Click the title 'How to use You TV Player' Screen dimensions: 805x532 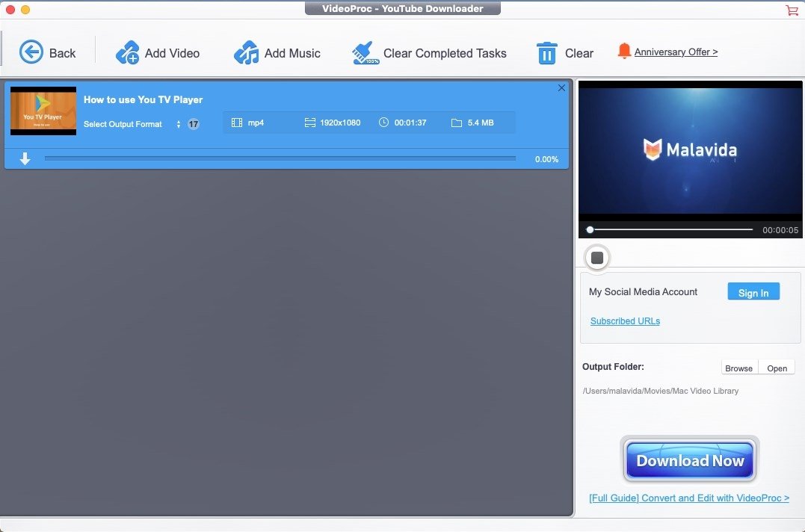[x=144, y=99]
